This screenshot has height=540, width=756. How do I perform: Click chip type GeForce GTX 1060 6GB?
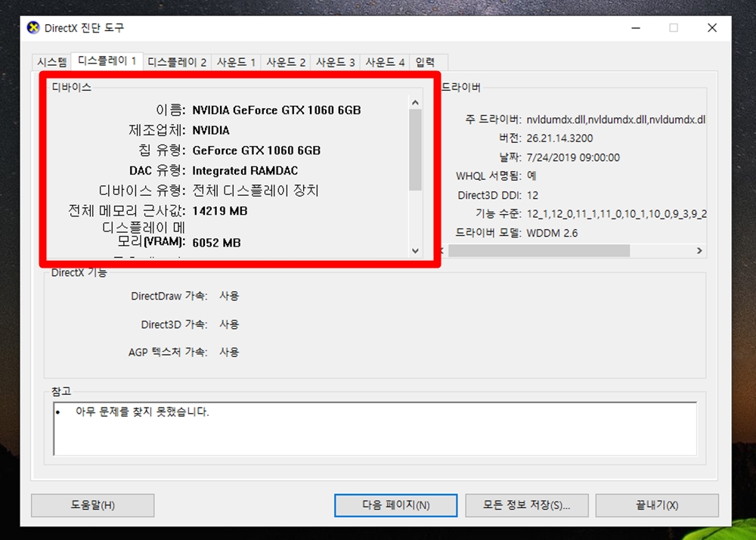tap(256, 151)
